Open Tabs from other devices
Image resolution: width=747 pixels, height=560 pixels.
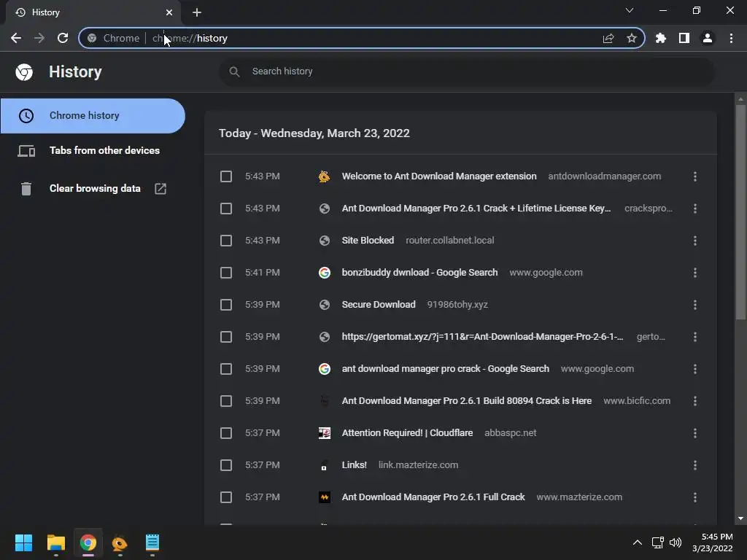tap(93, 150)
